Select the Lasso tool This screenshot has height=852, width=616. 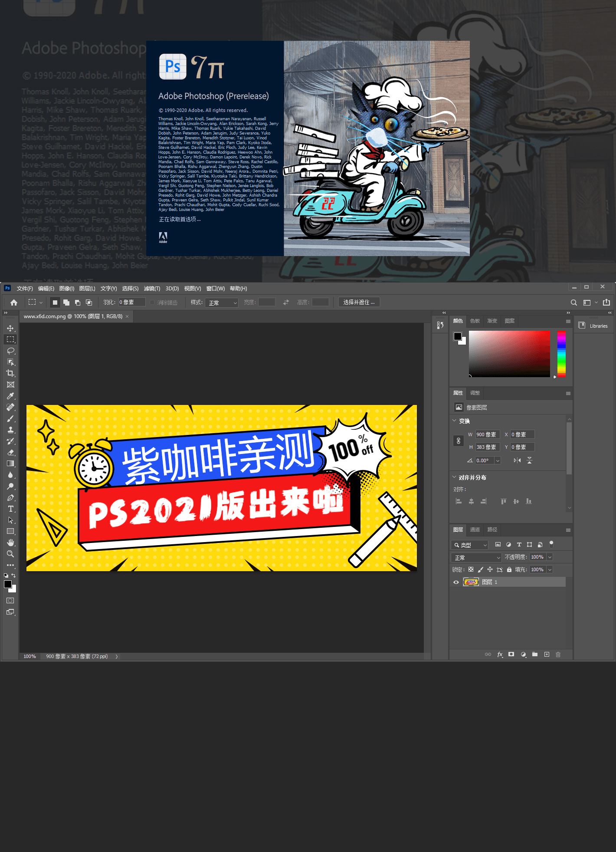pos(10,351)
